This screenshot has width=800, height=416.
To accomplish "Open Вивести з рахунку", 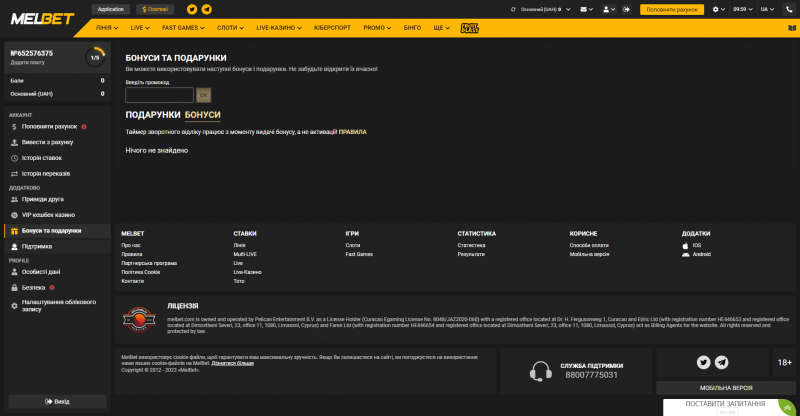I will (47, 142).
